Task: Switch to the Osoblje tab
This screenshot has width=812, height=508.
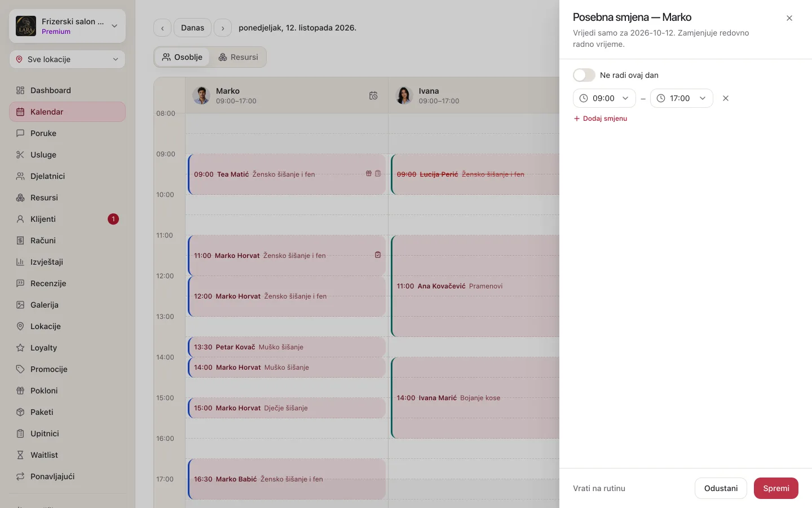Action: (x=182, y=57)
